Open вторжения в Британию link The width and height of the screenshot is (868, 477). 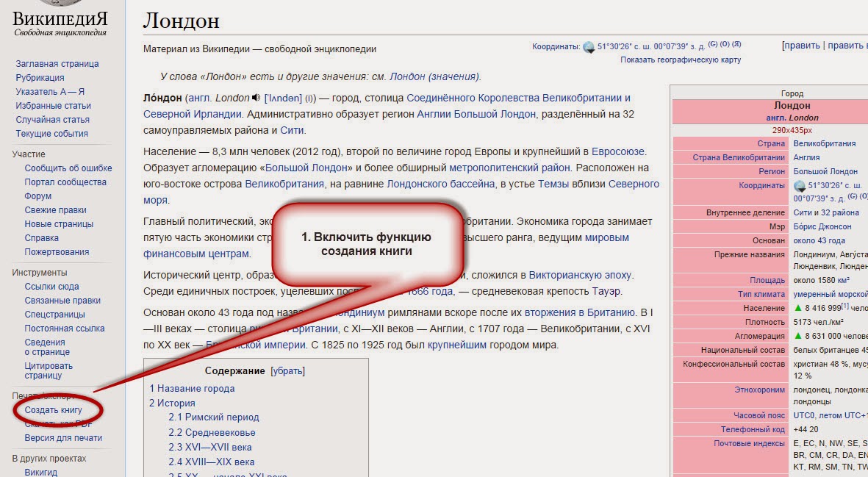pos(580,312)
